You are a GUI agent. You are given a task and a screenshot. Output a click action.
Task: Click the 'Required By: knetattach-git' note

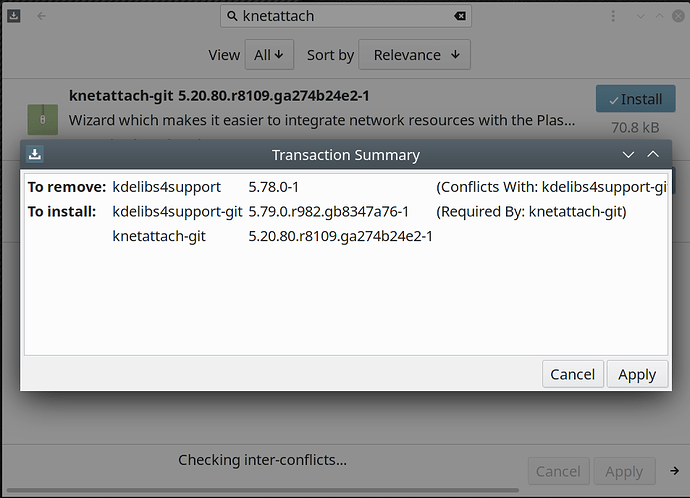click(x=531, y=212)
